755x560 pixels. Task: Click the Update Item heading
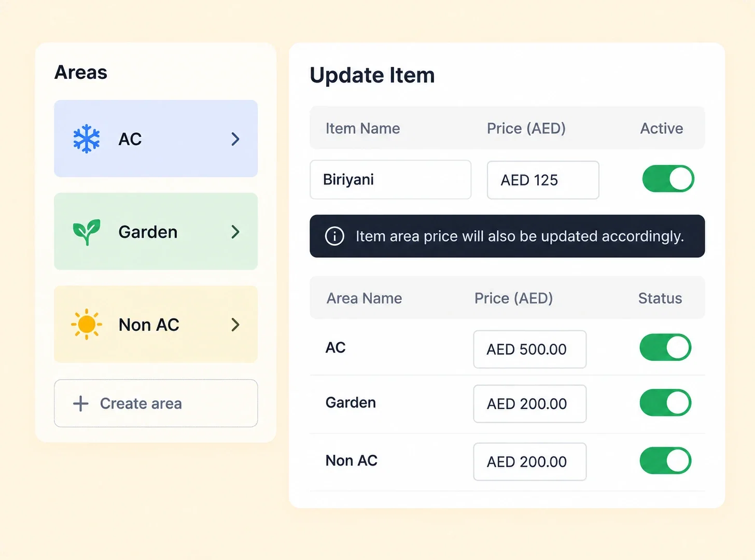(x=372, y=75)
